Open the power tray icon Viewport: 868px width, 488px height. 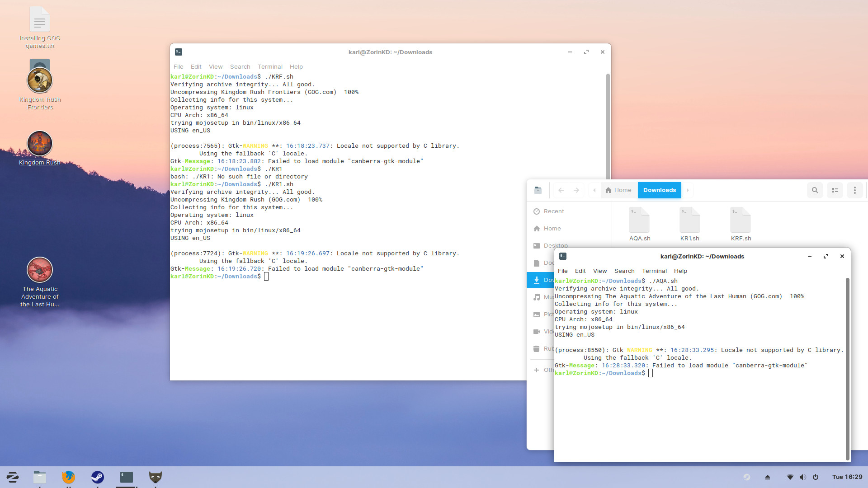pyautogui.click(x=816, y=477)
